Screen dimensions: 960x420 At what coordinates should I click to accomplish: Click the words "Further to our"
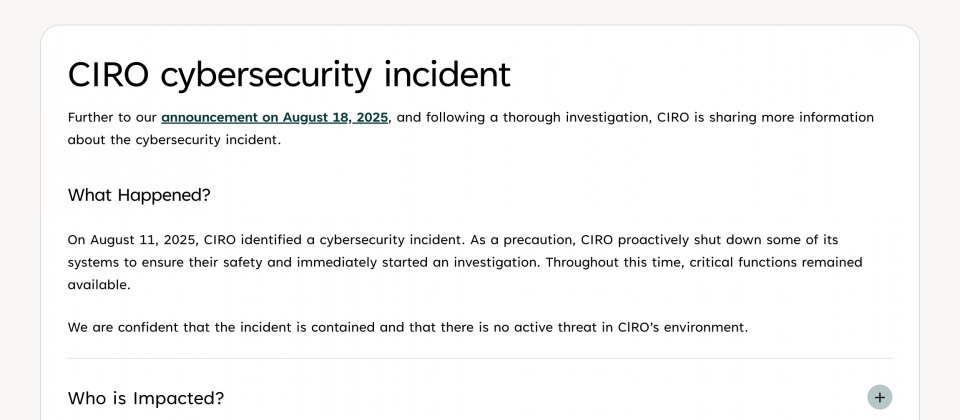click(111, 117)
